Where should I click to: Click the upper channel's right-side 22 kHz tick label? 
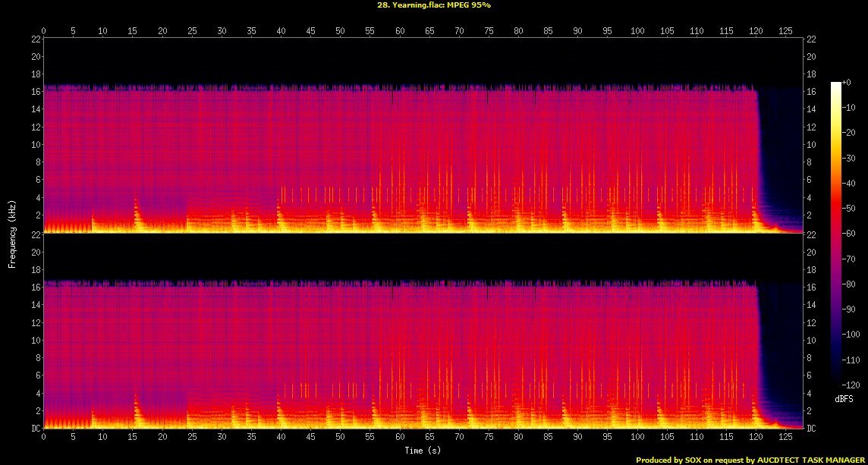click(812, 39)
